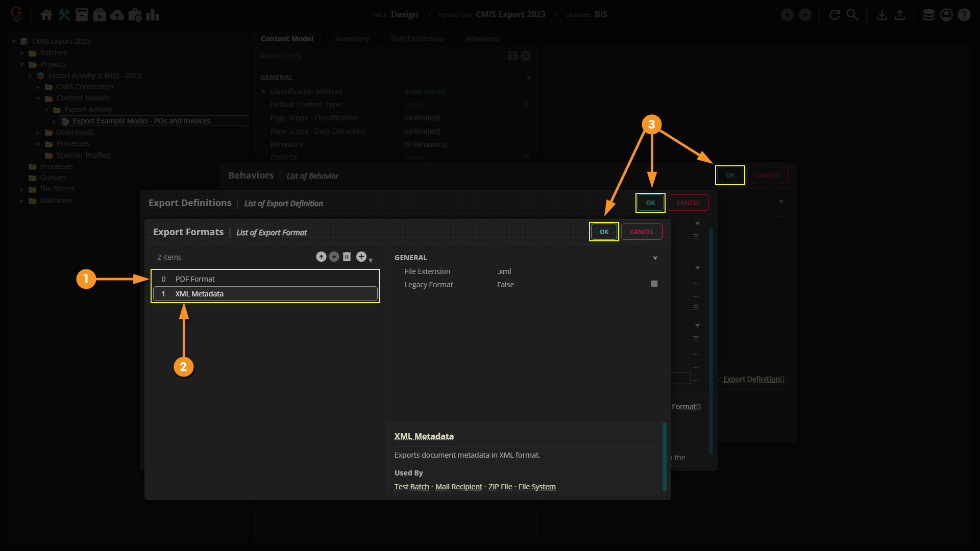Screen dimensions: 980x551
Task: Click the add export format plus icon
Action: click(361, 257)
